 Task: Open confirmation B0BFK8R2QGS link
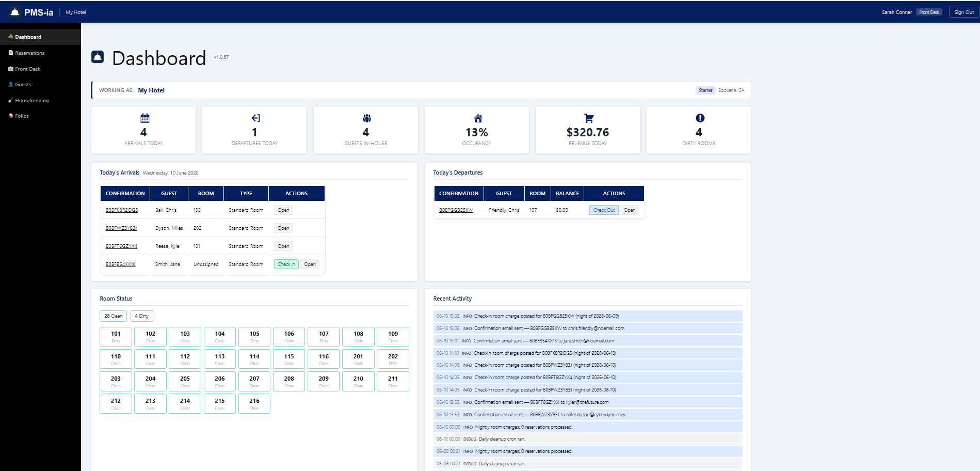tap(122, 210)
